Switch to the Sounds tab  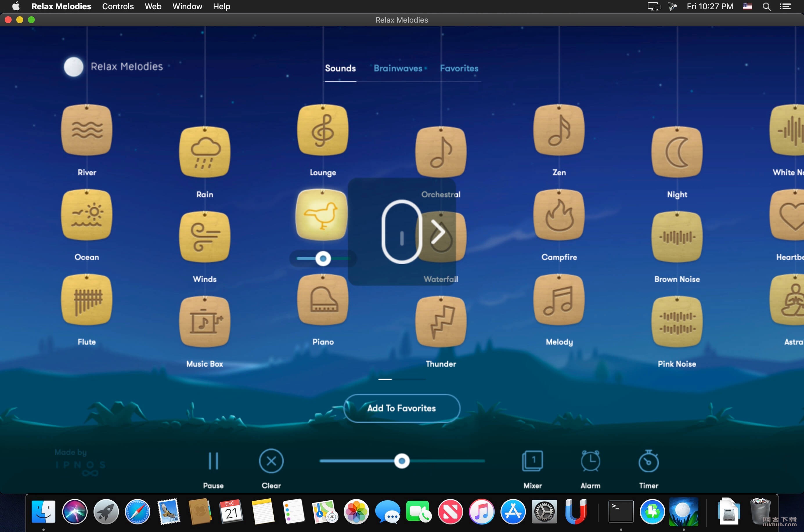pos(340,68)
